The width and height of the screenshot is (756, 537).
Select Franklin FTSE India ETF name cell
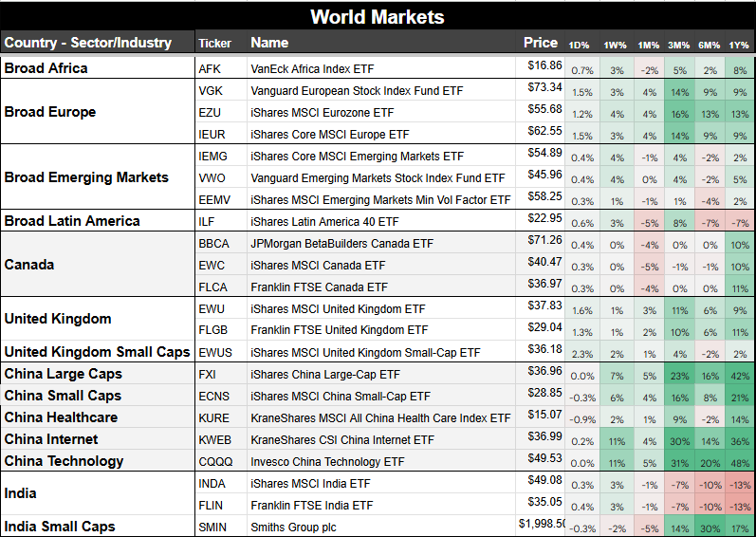point(381,505)
